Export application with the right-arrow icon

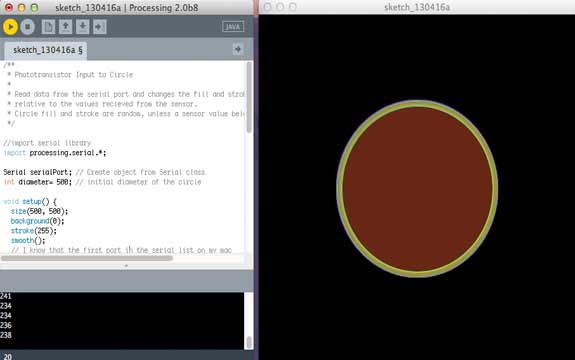(x=100, y=27)
